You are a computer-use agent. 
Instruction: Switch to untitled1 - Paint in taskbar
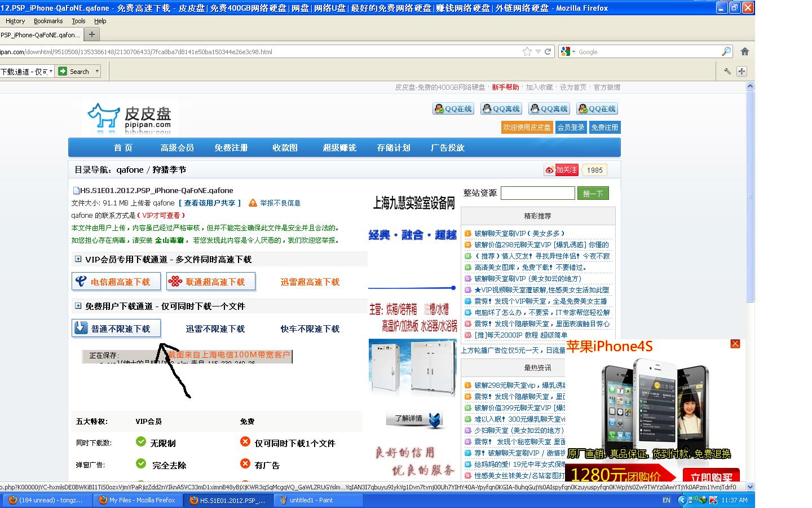pyautogui.click(x=319, y=500)
